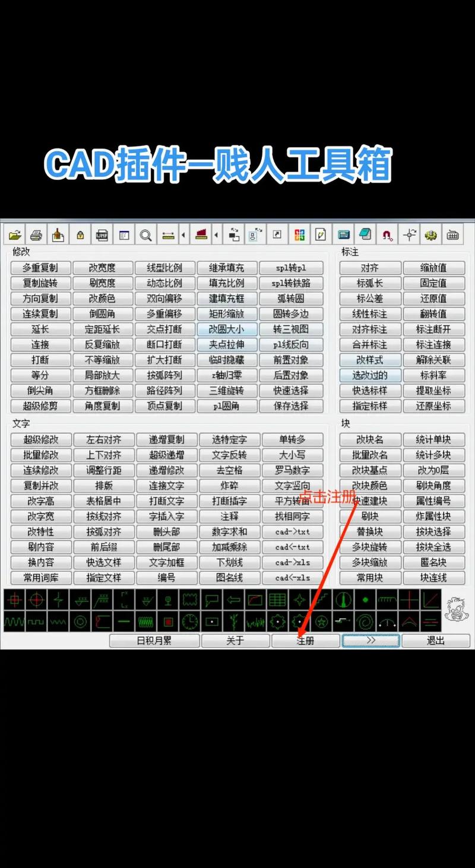The image size is (475, 868).
Task: Click the 注册 register button
Action: pyautogui.click(x=305, y=641)
